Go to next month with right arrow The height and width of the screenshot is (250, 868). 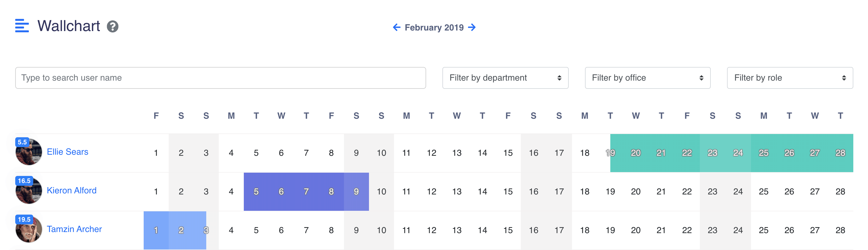[x=472, y=27]
